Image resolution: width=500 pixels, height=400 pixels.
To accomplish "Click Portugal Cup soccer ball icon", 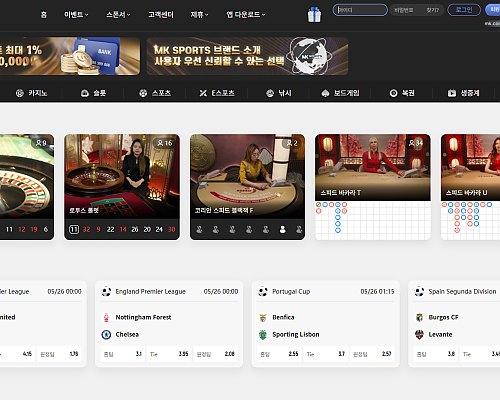I will coord(263,292).
